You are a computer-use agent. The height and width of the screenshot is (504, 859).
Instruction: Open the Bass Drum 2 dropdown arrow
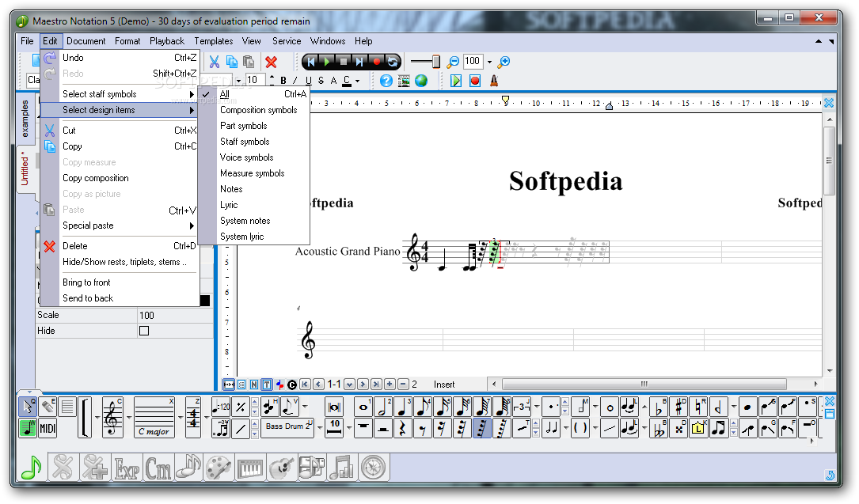coord(319,428)
